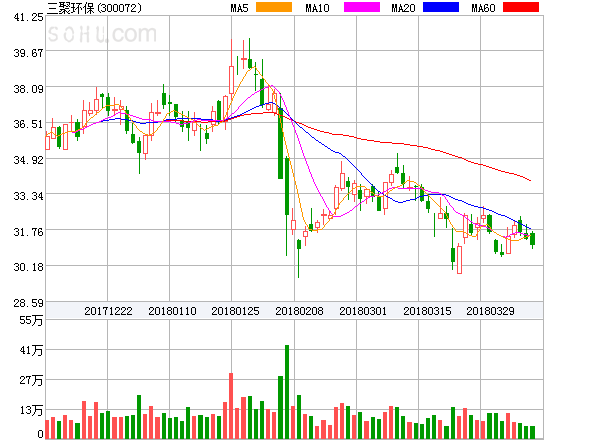This screenshot has width=600, height=440.
Task: Click the tallest green volume bar
Action: point(287,392)
